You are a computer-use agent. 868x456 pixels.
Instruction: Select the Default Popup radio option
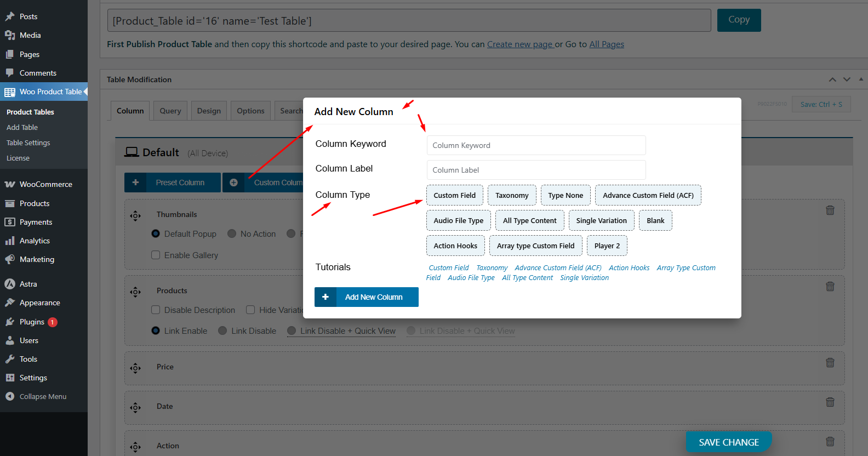coord(156,233)
